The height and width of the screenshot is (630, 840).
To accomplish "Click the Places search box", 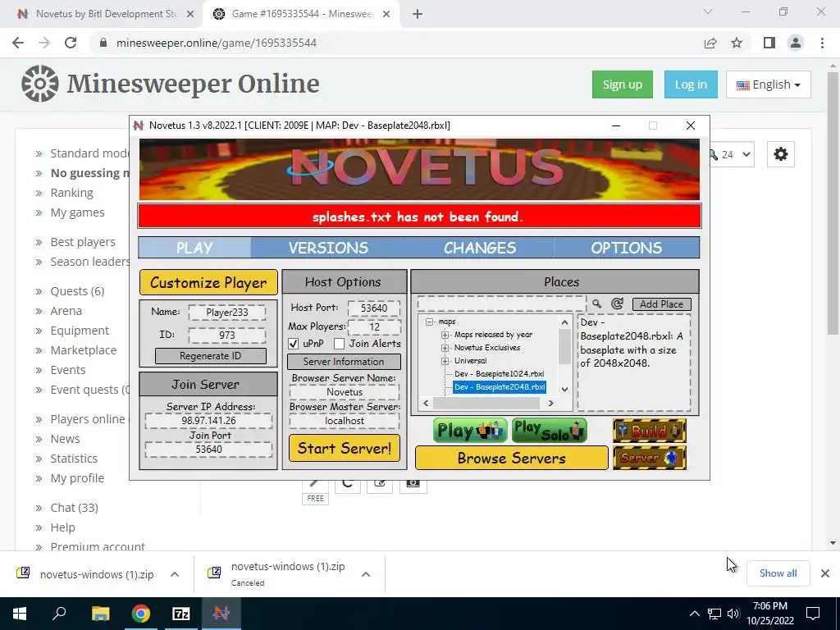I will [x=501, y=304].
